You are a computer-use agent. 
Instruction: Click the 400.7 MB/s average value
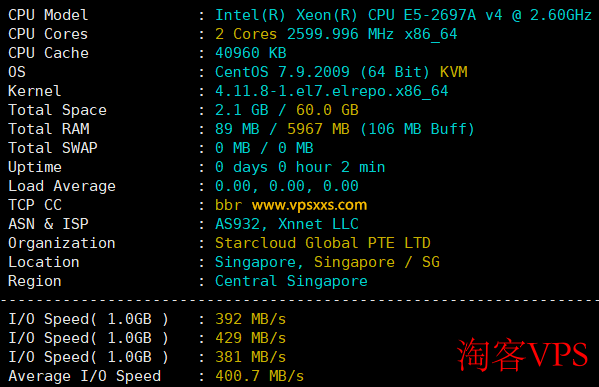click(260, 376)
